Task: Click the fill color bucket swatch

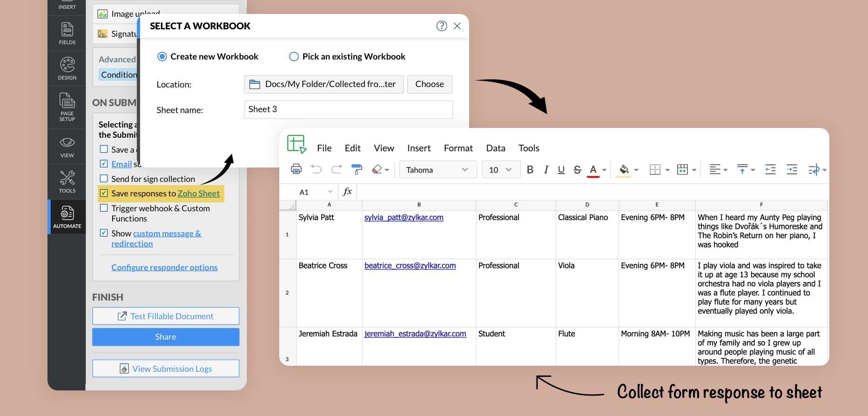Action: pyautogui.click(x=624, y=170)
